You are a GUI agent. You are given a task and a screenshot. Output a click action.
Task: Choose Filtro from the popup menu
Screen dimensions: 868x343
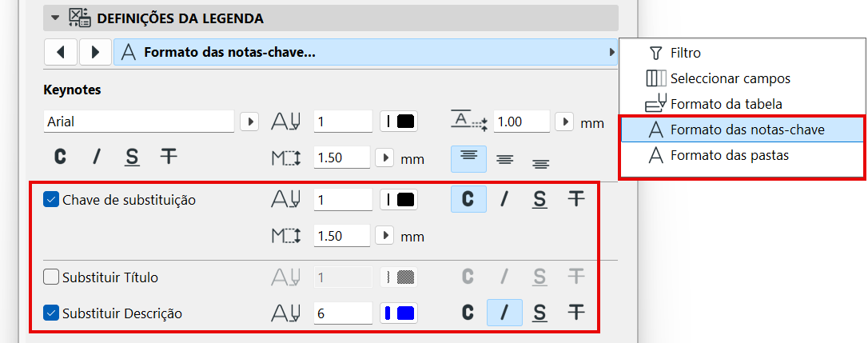685,54
